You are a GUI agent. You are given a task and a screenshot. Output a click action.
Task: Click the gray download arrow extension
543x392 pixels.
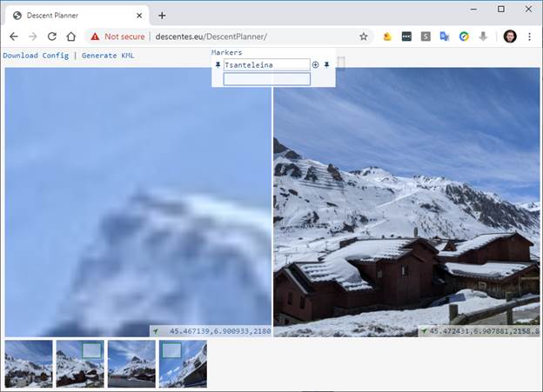point(483,37)
